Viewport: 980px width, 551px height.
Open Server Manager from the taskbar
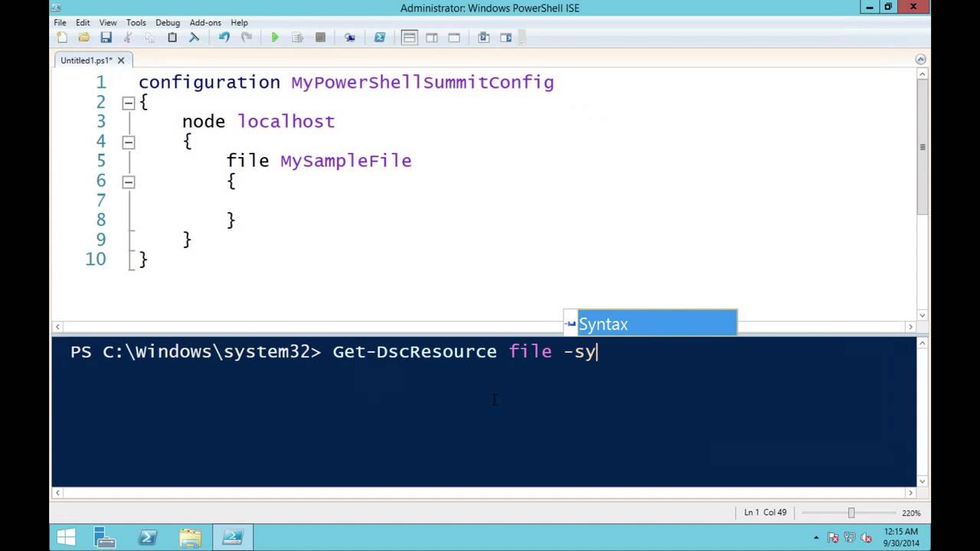click(x=105, y=538)
